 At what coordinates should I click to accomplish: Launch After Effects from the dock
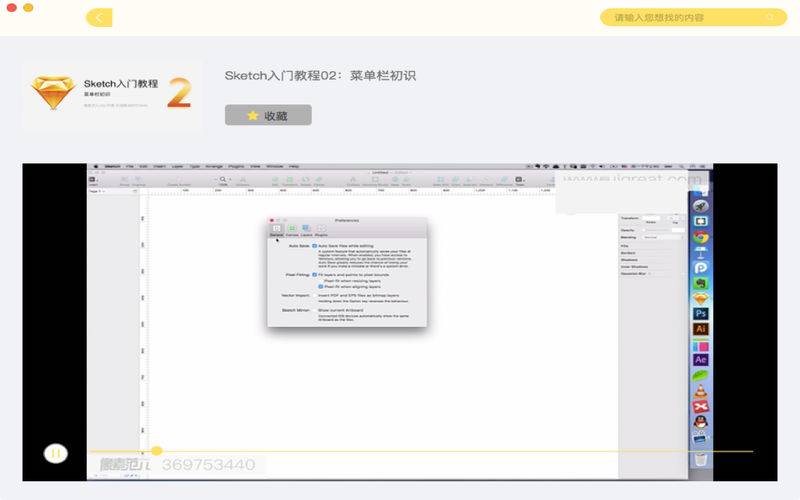[701, 360]
